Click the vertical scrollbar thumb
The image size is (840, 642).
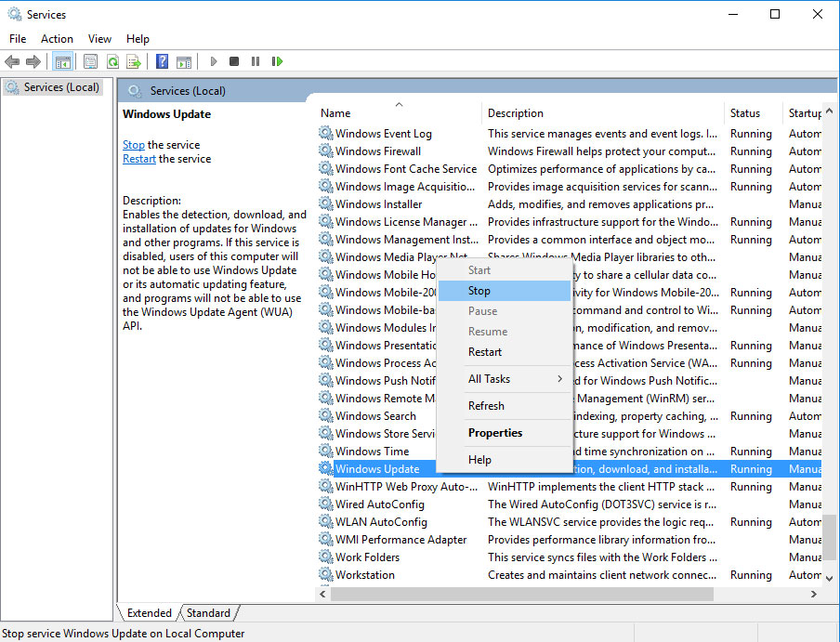point(829,537)
